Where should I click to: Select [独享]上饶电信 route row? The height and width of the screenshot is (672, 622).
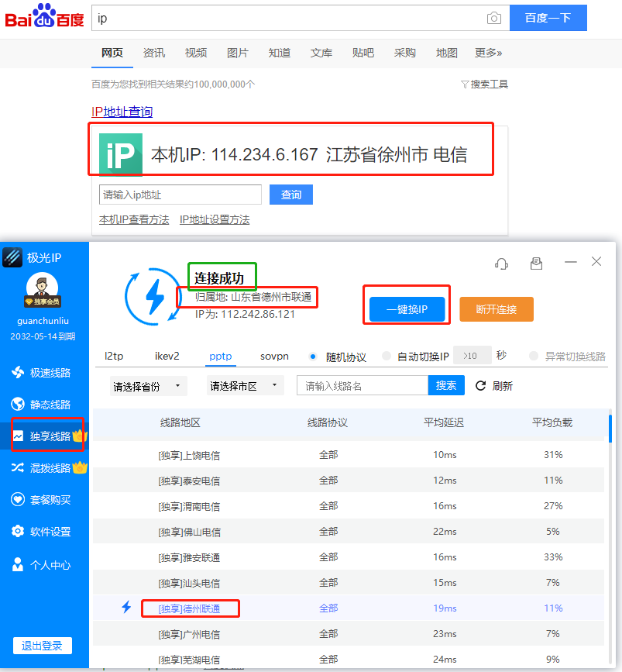point(349,455)
